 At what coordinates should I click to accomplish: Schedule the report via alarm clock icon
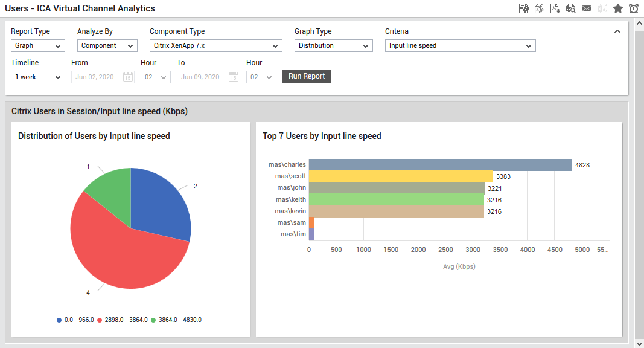pyautogui.click(x=634, y=8)
